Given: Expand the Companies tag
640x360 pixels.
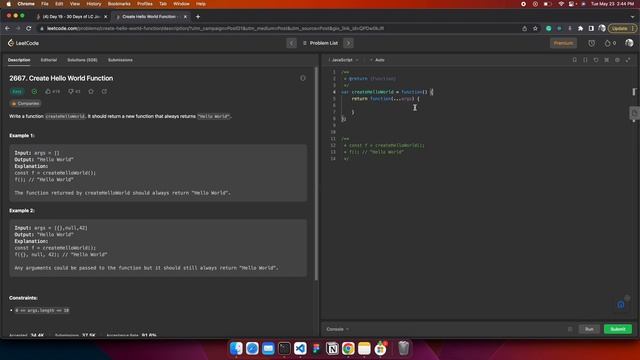Looking at the screenshot, I should (x=25, y=104).
